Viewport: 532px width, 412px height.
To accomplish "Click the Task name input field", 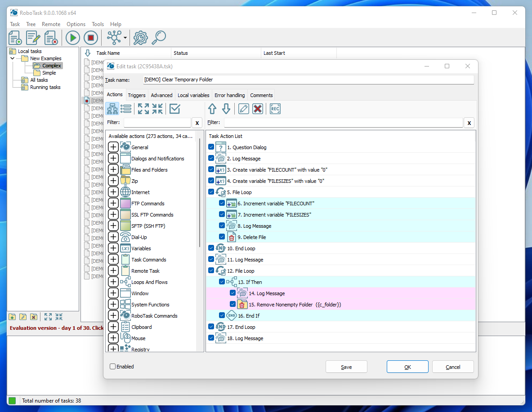I will point(308,80).
